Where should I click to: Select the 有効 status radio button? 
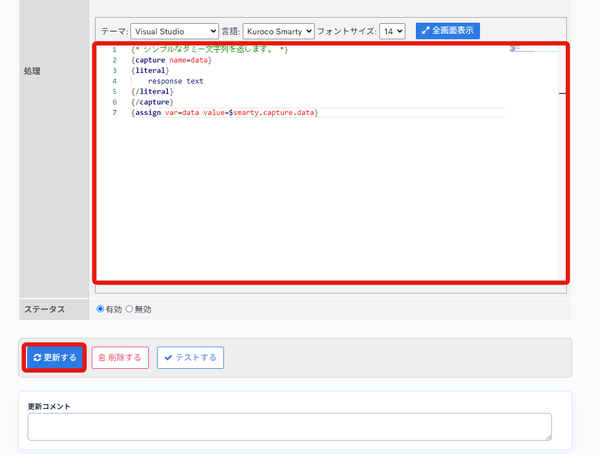100,309
